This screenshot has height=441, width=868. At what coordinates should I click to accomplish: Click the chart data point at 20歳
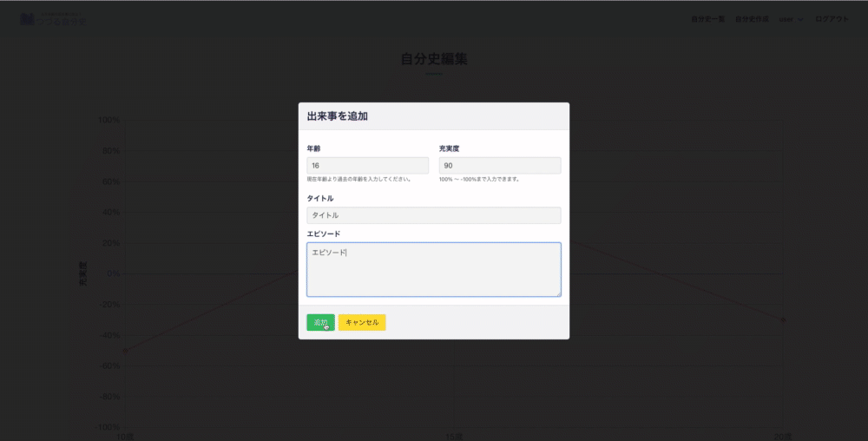(783, 319)
